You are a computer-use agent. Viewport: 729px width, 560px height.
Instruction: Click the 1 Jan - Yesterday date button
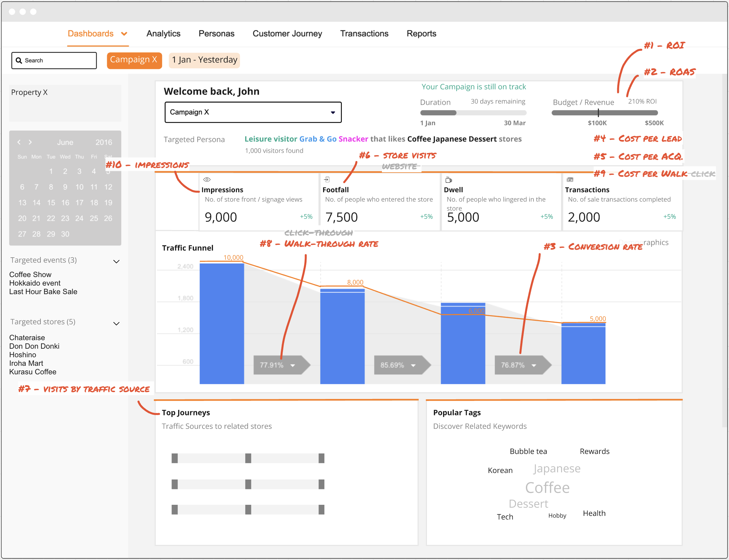tap(204, 60)
